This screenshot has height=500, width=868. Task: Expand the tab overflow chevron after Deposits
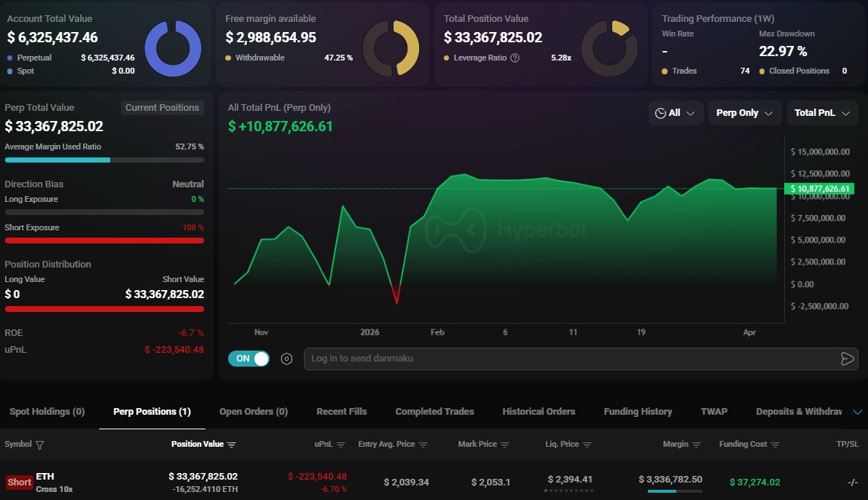click(857, 412)
